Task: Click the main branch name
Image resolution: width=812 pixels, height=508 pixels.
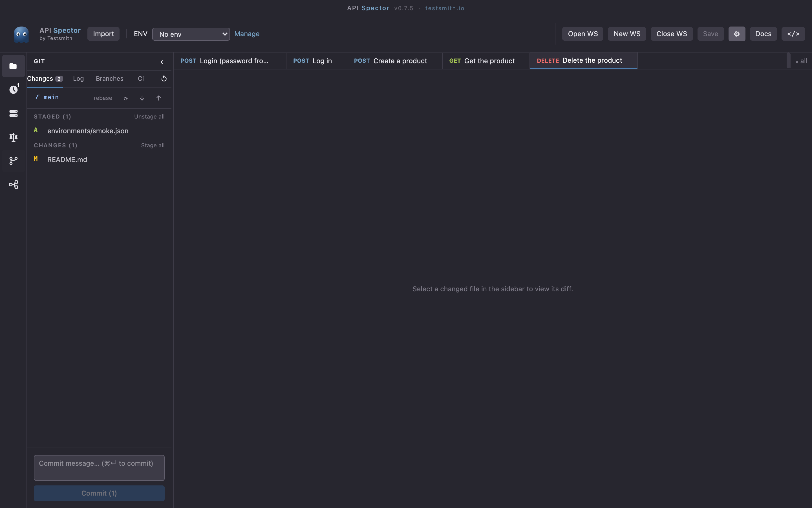Action: [51, 97]
